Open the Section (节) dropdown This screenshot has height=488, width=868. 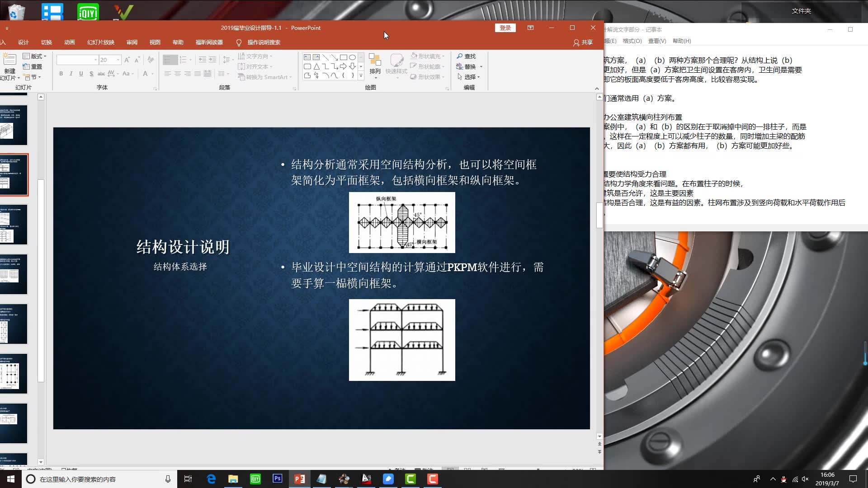tap(33, 77)
